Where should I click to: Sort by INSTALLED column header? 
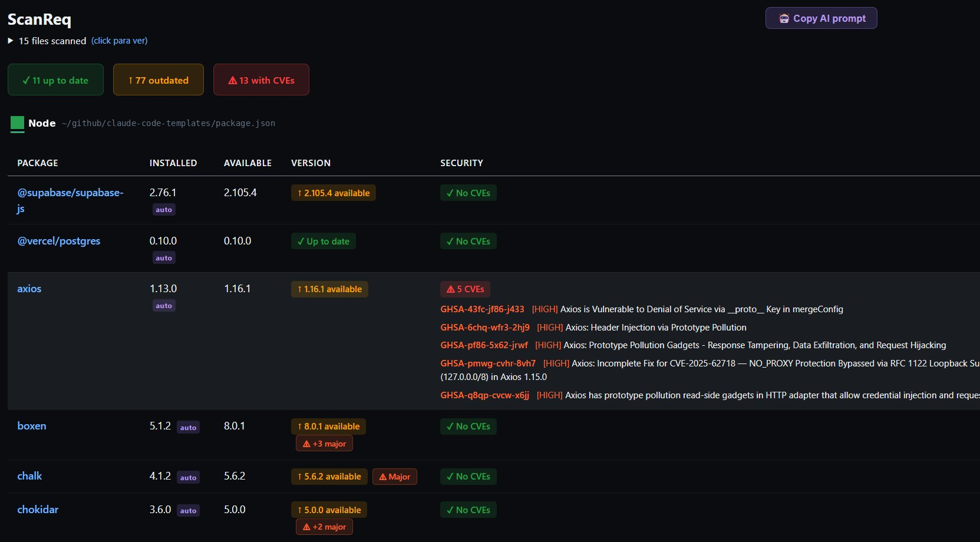tap(173, 163)
